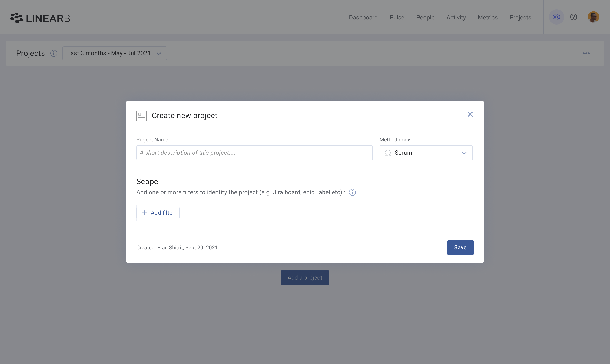
Task: Click the Project Name label
Action: [152, 139]
